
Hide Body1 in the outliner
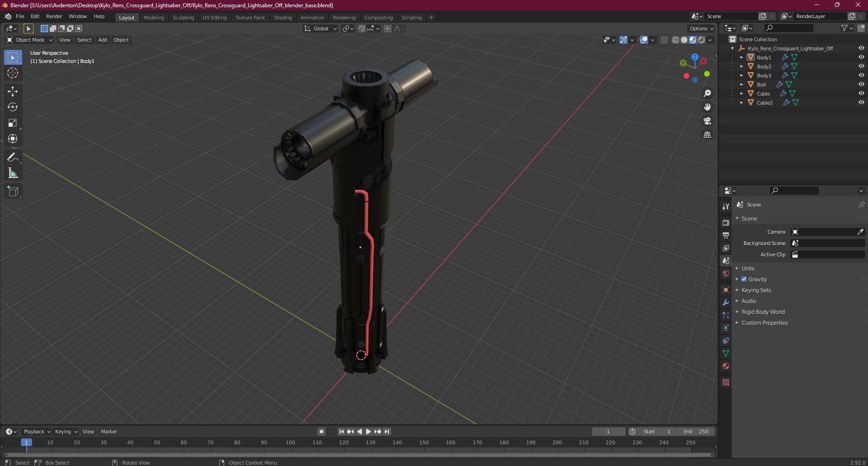861,57
